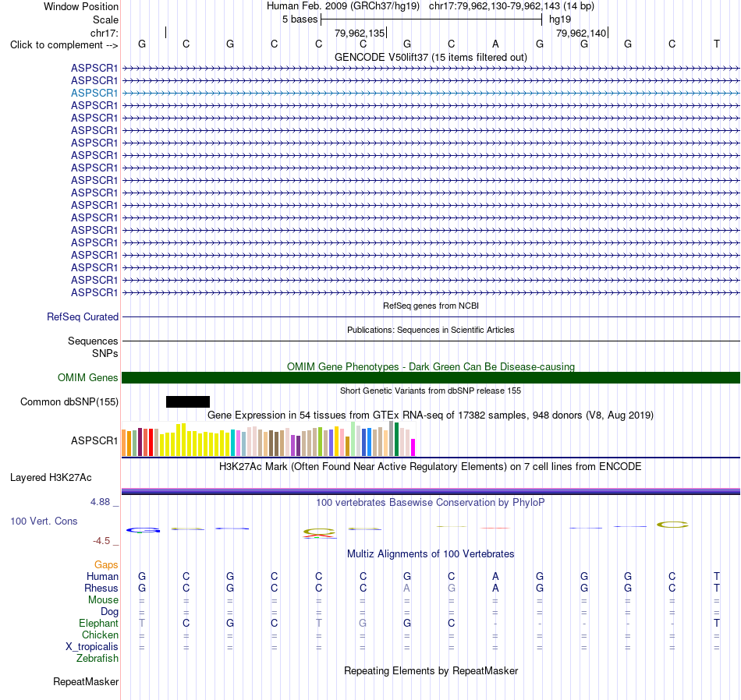Click the 'Click to complement -->' label
Screen dimensions: 741x700
64,45
